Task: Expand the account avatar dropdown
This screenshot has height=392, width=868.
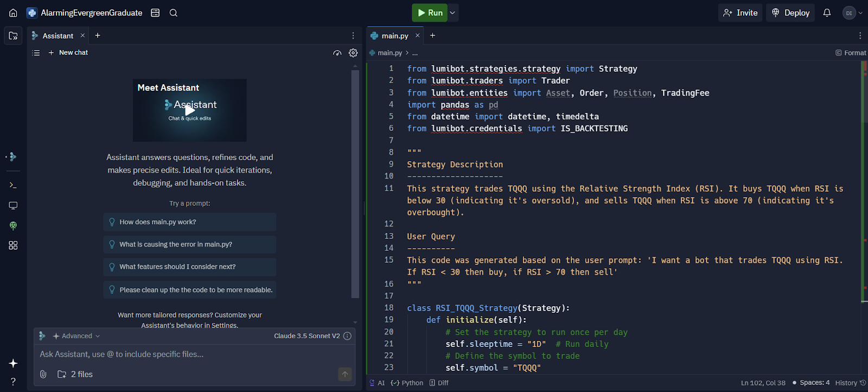Action: pos(853,12)
